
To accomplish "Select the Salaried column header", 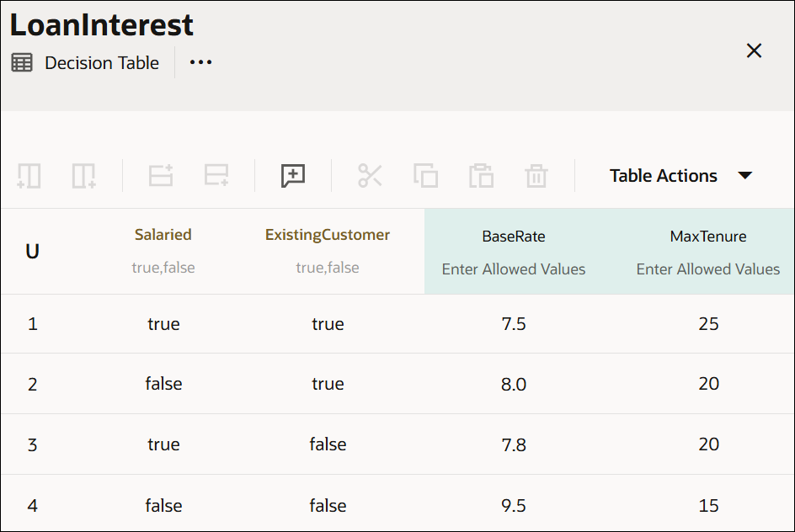I will coord(163,235).
